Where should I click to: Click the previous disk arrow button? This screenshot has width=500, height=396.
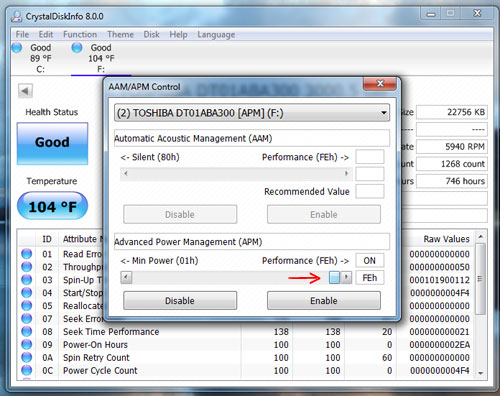(25, 91)
